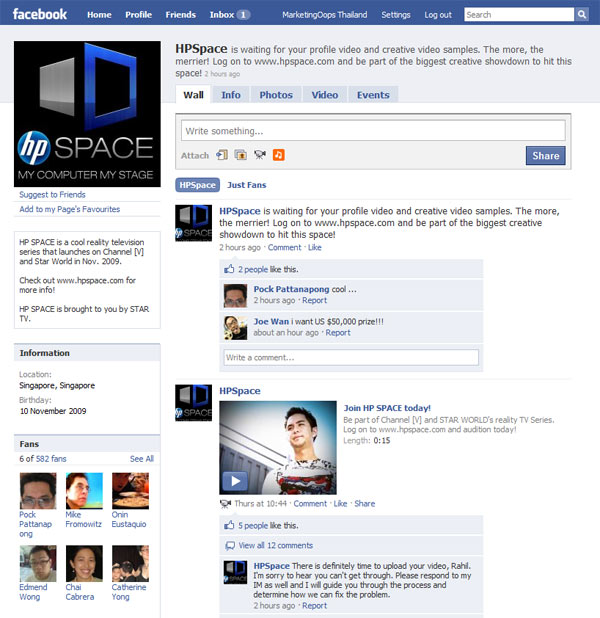Open MarketingOops Thailand account link
Image resolution: width=600 pixels, height=618 pixels.
click(x=324, y=15)
